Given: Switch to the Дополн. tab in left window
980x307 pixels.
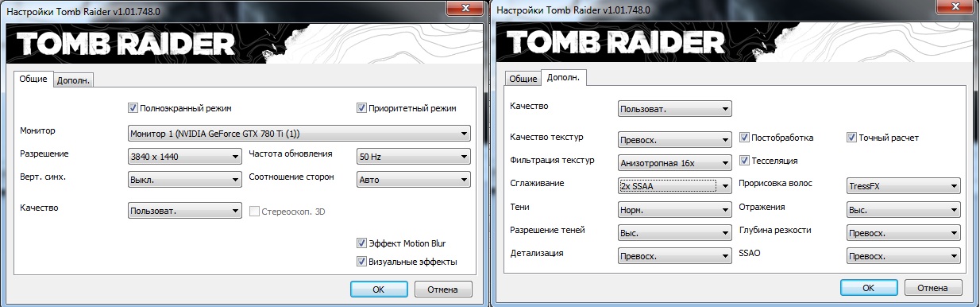Looking at the screenshot, I should click(74, 80).
